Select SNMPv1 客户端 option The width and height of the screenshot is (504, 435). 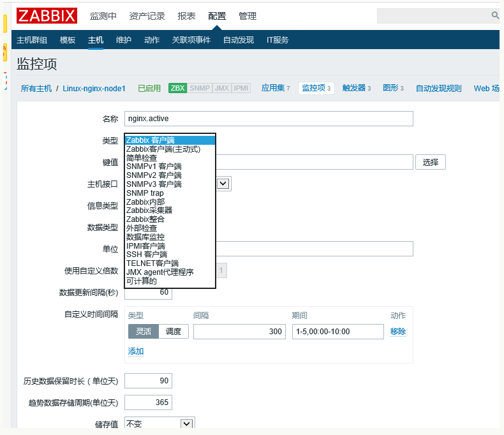pos(170,166)
